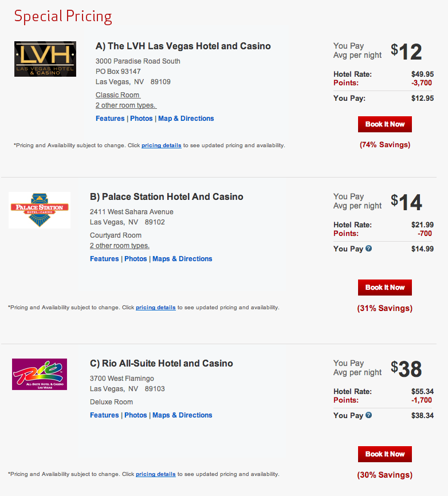Open Features link for the LVH hotel
This screenshot has width=448, height=496.
(110, 119)
